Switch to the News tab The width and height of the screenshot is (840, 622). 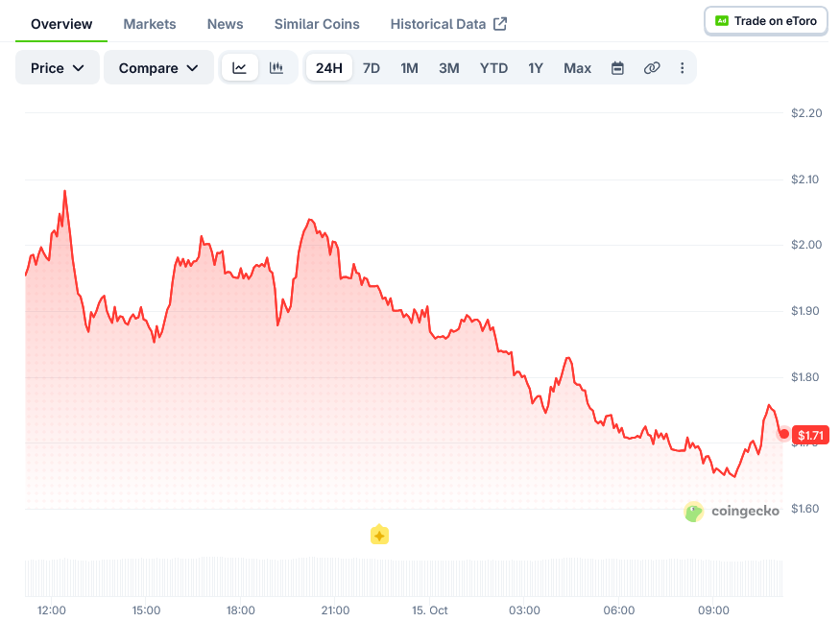pyautogui.click(x=225, y=24)
